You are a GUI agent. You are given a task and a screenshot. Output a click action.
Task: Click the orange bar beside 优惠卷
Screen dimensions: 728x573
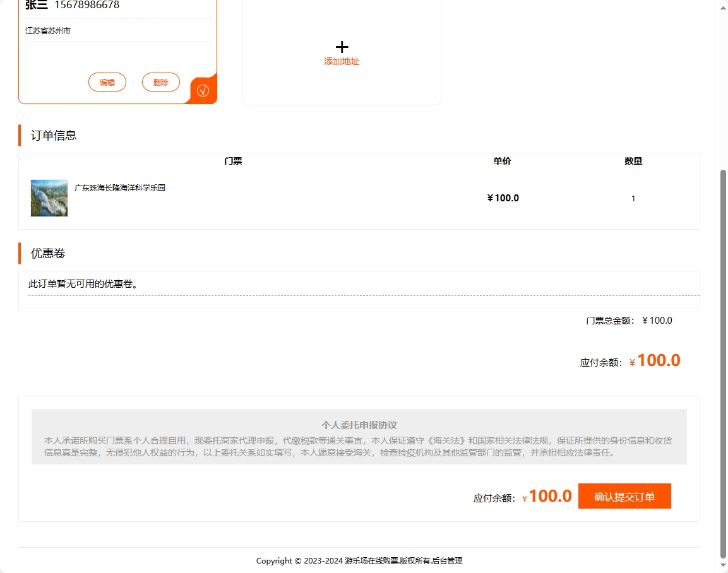click(20, 252)
